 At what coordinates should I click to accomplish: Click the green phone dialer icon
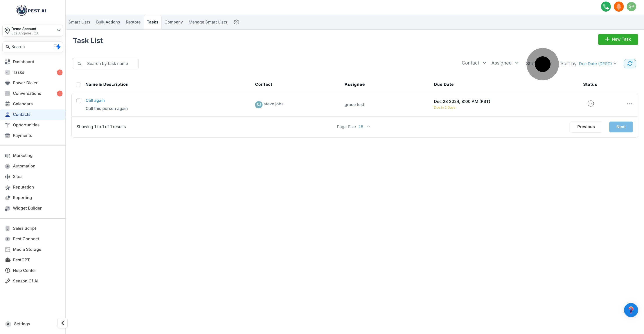tap(606, 7)
